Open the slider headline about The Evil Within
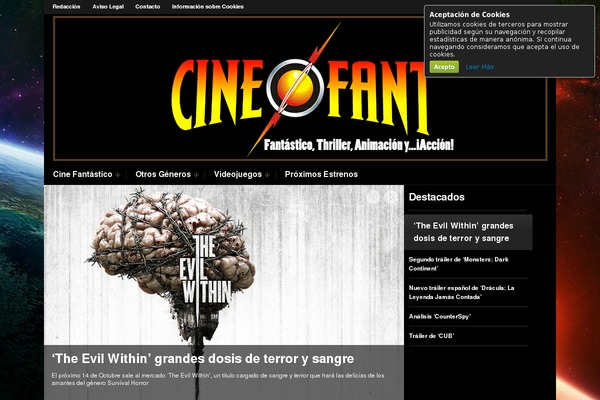The image size is (600, 400). [x=203, y=359]
